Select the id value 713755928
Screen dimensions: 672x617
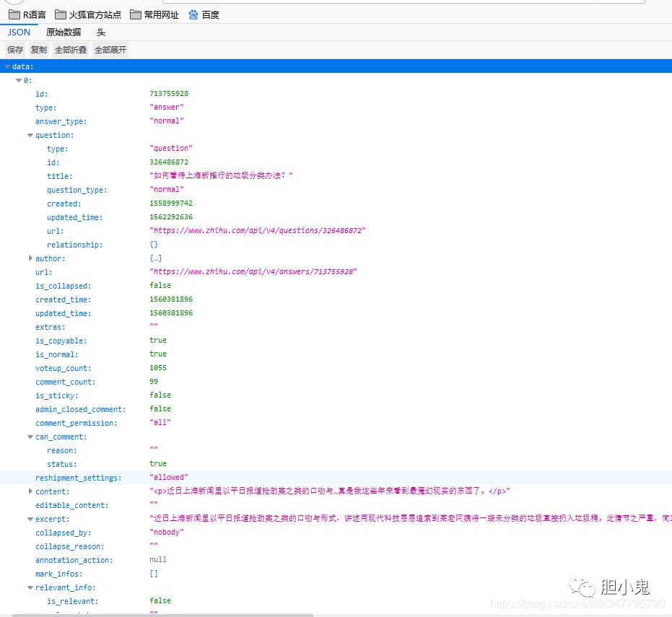click(x=169, y=93)
